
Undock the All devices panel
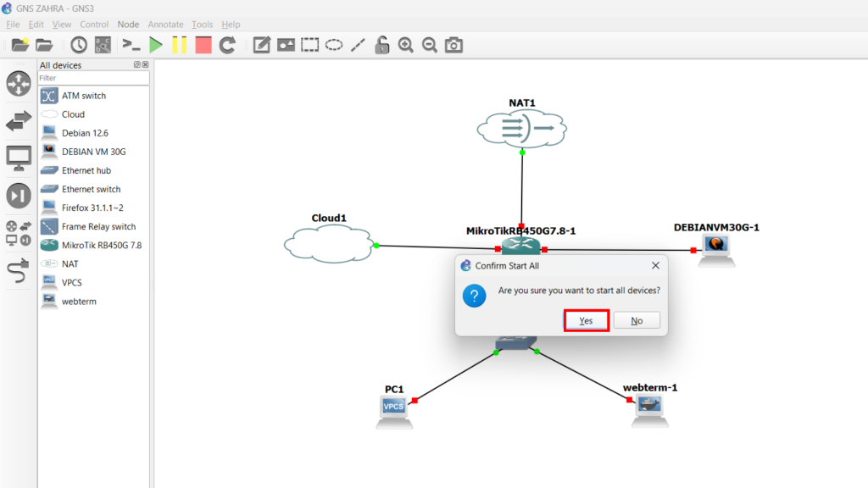tap(137, 65)
